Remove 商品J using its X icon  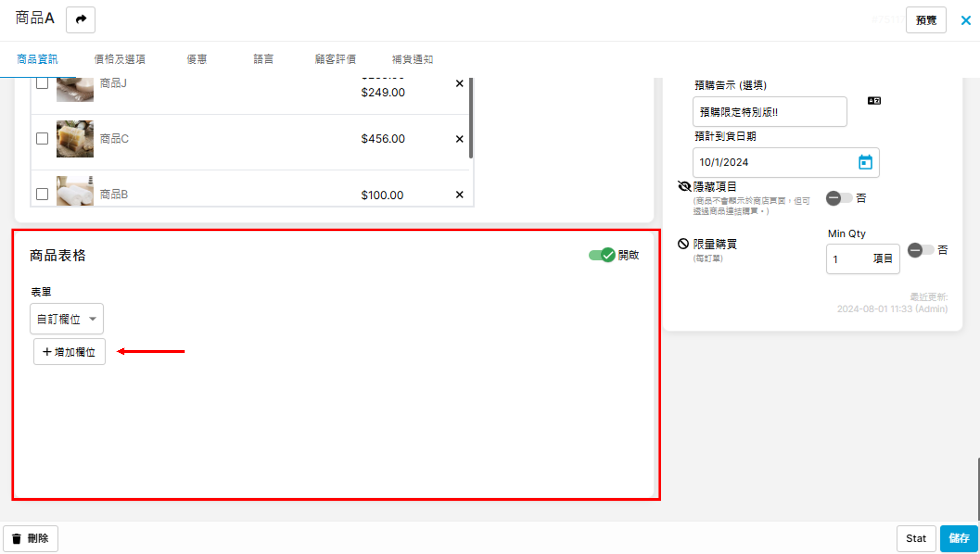tap(459, 83)
